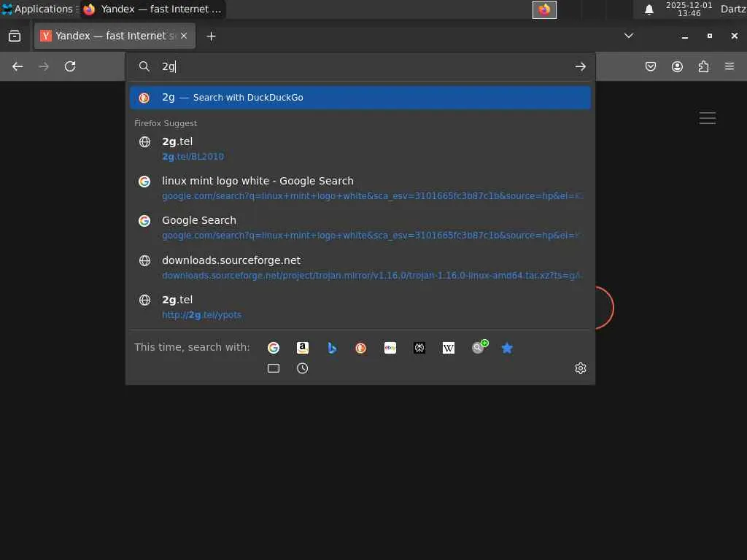
Task: Search this time with Bing
Action: coord(332,348)
